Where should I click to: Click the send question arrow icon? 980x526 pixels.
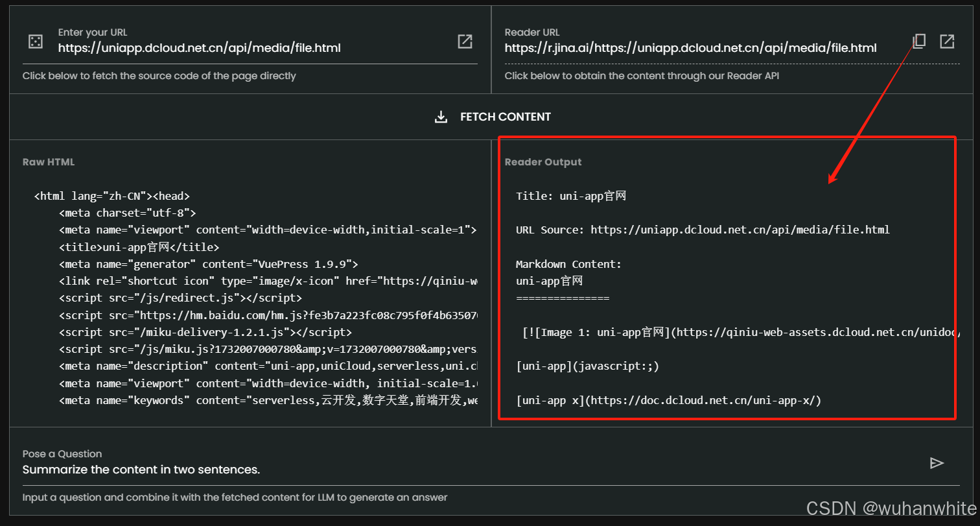(937, 462)
